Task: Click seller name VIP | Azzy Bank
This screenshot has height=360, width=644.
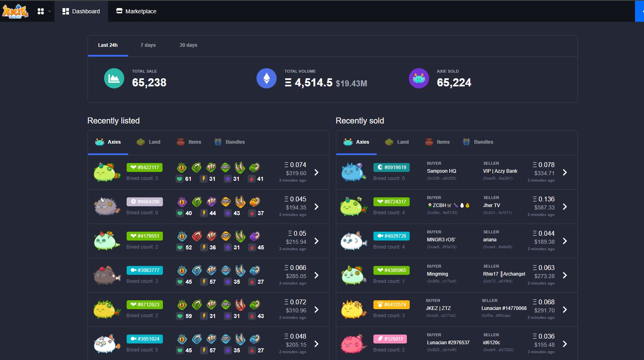Action: tap(500, 171)
